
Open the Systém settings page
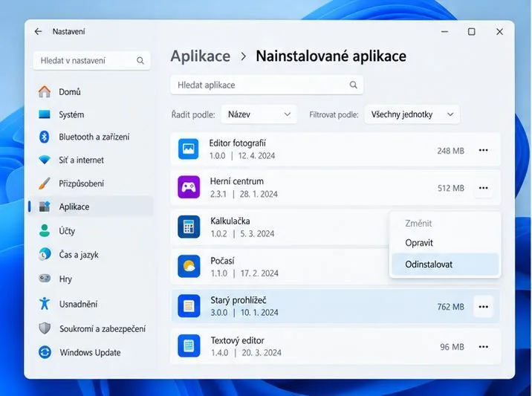91,114
